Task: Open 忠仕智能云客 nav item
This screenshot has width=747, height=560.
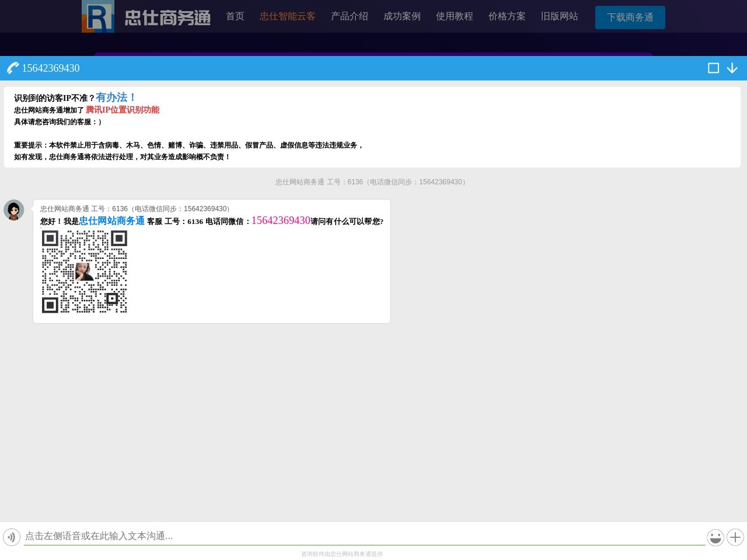Action: pos(288,16)
